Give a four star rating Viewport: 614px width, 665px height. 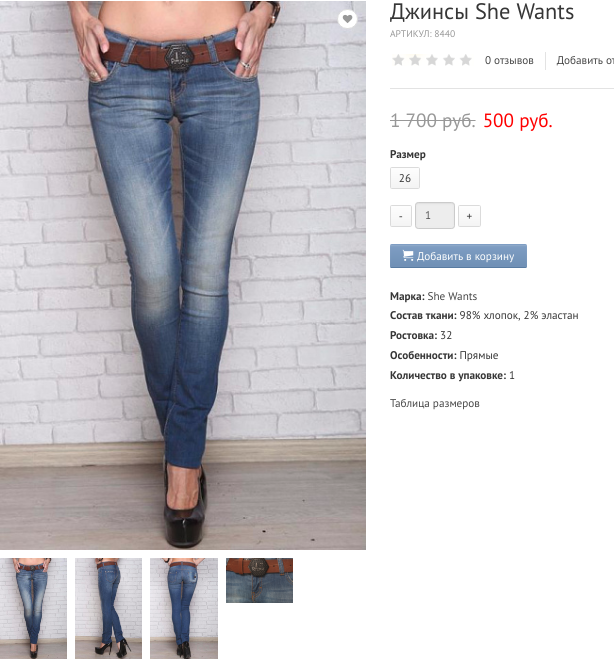point(449,60)
